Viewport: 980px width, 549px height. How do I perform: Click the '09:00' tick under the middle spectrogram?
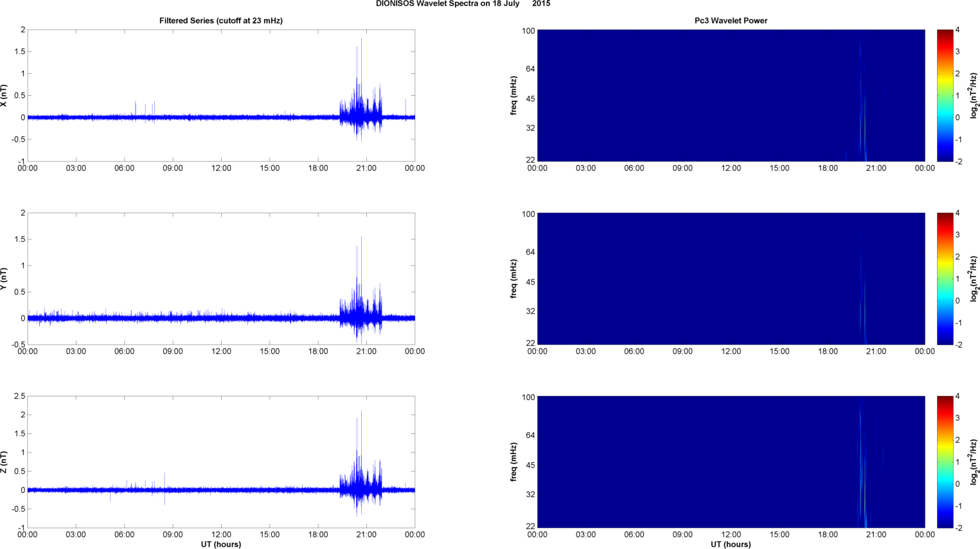click(682, 352)
